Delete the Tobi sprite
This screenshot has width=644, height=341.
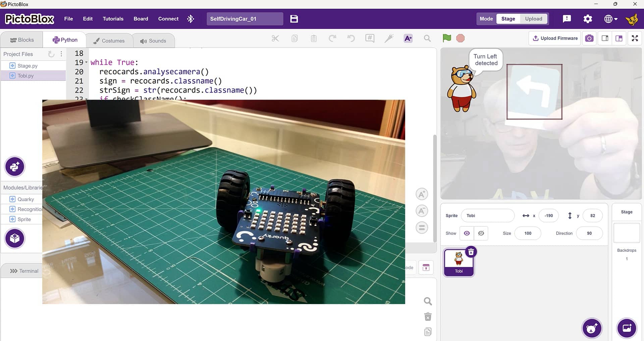pos(471,252)
